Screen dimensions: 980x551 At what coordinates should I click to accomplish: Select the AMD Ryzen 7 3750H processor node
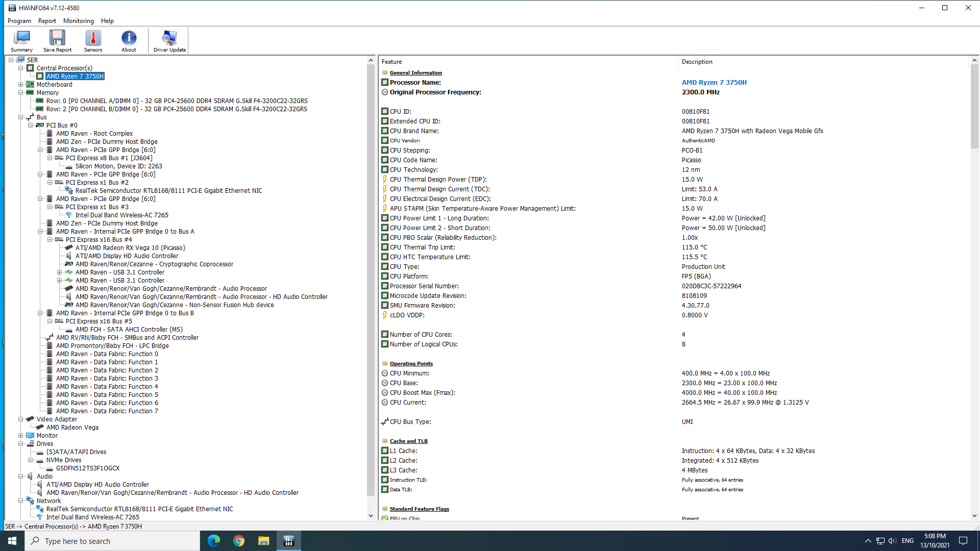[x=75, y=77]
